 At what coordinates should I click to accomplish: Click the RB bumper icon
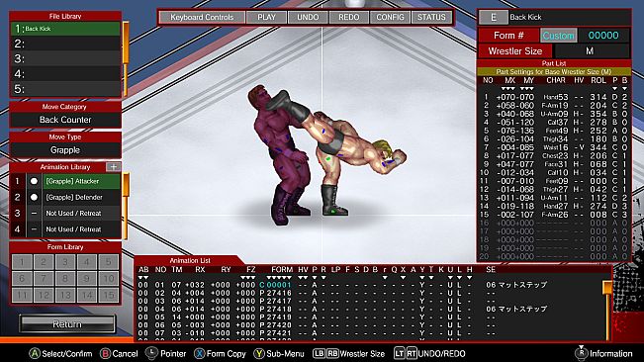pyautogui.click(x=332, y=353)
